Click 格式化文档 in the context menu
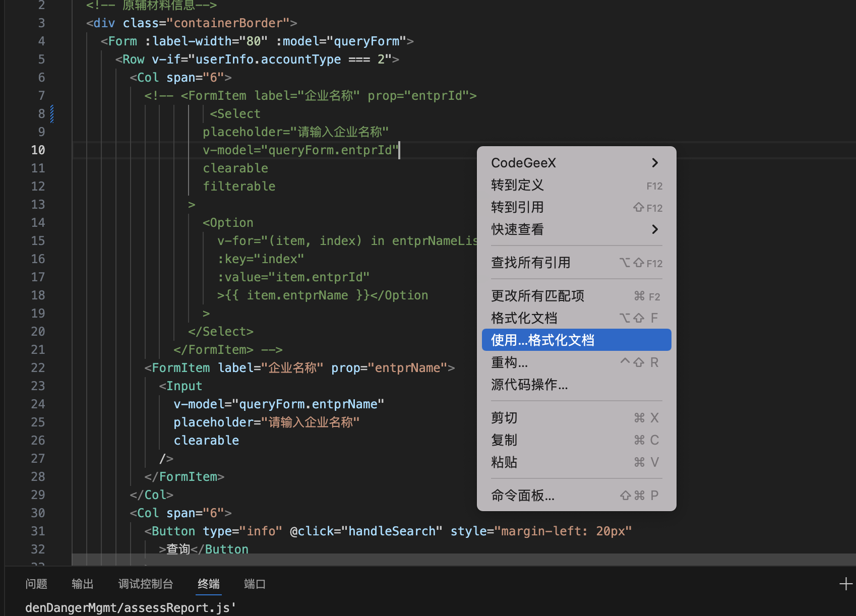Screen dimensions: 856x616 tap(576, 318)
